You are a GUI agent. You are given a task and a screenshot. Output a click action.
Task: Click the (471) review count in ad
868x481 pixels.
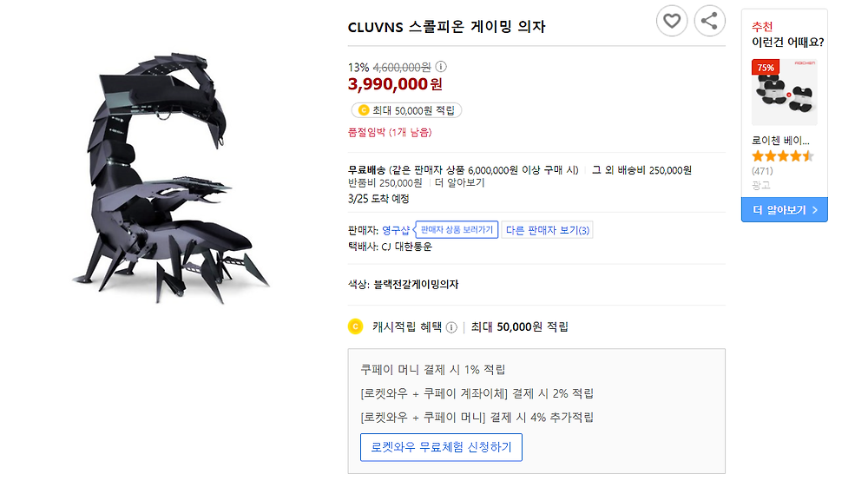point(764,171)
